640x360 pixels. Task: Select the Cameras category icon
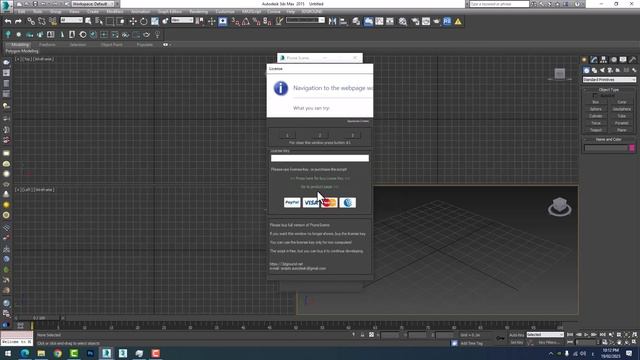(x=610, y=70)
